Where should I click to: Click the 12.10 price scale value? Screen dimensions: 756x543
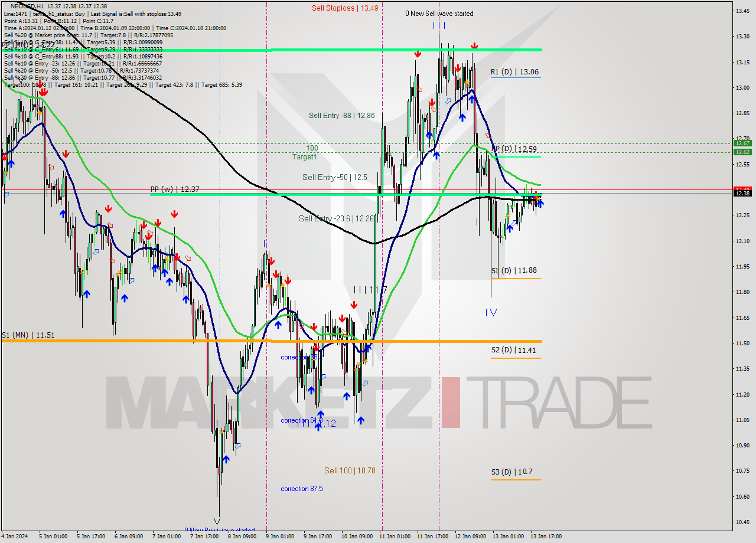coord(742,241)
